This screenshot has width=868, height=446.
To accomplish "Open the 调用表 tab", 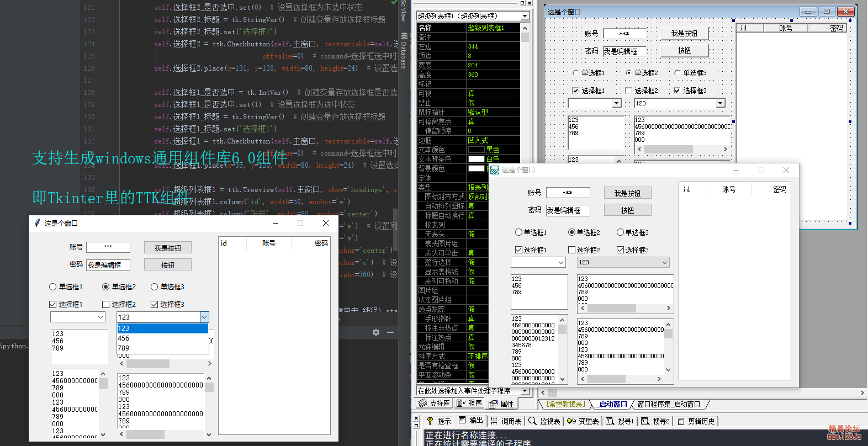I will click(x=506, y=421).
